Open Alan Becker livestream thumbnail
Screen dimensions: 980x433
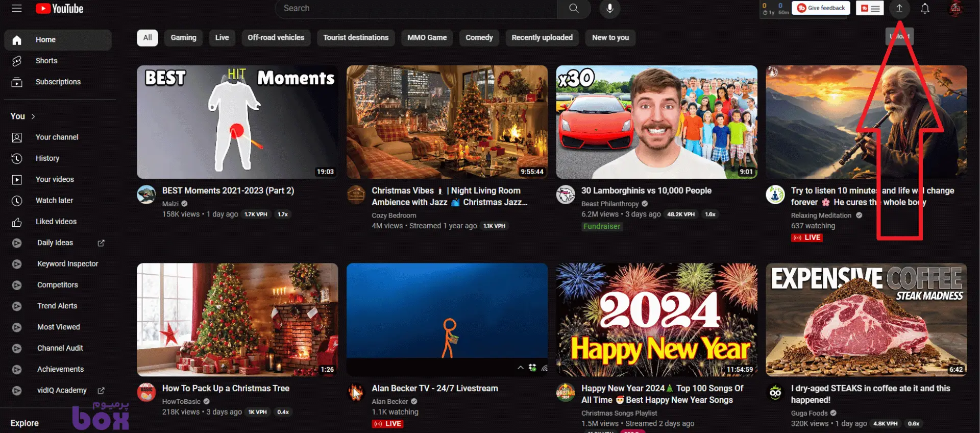(x=447, y=320)
